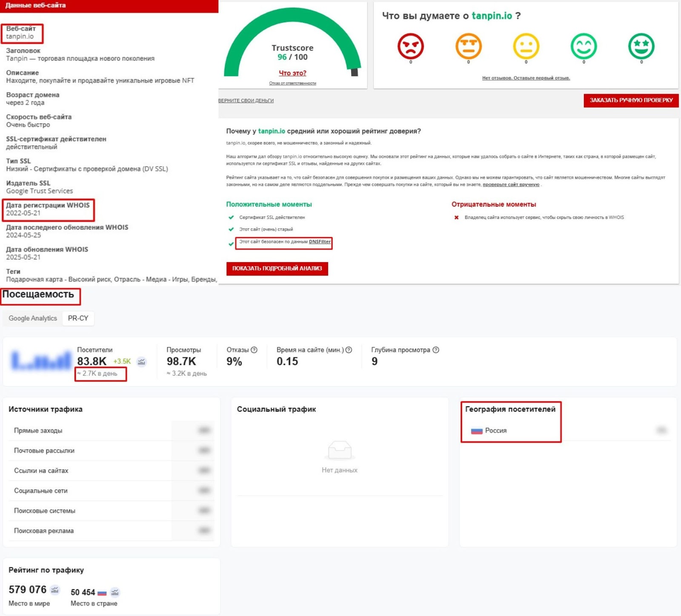Screen dimensions: 681x616
Task: Open chart icon beside world rank 579 076
Action: click(55, 590)
